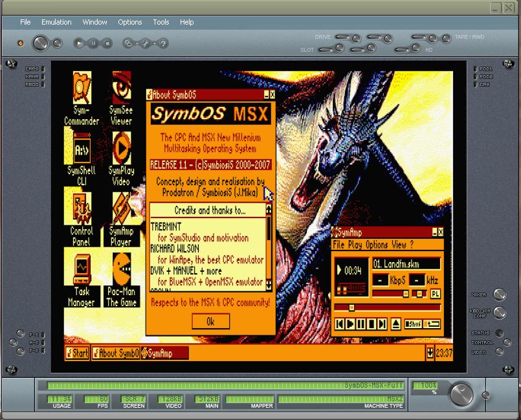
Task: Open the SymAmp View menu
Action: pos(399,245)
